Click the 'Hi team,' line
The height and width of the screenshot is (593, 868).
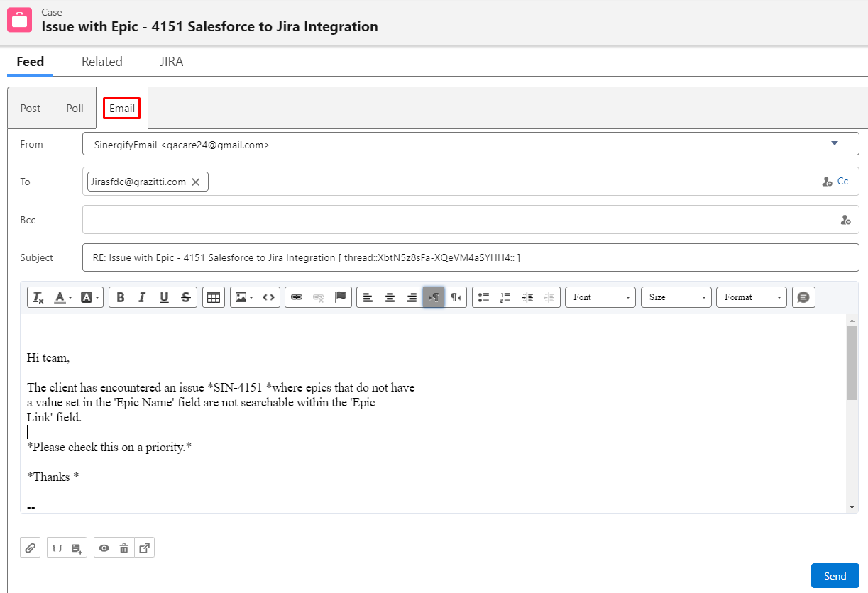[48, 358]
